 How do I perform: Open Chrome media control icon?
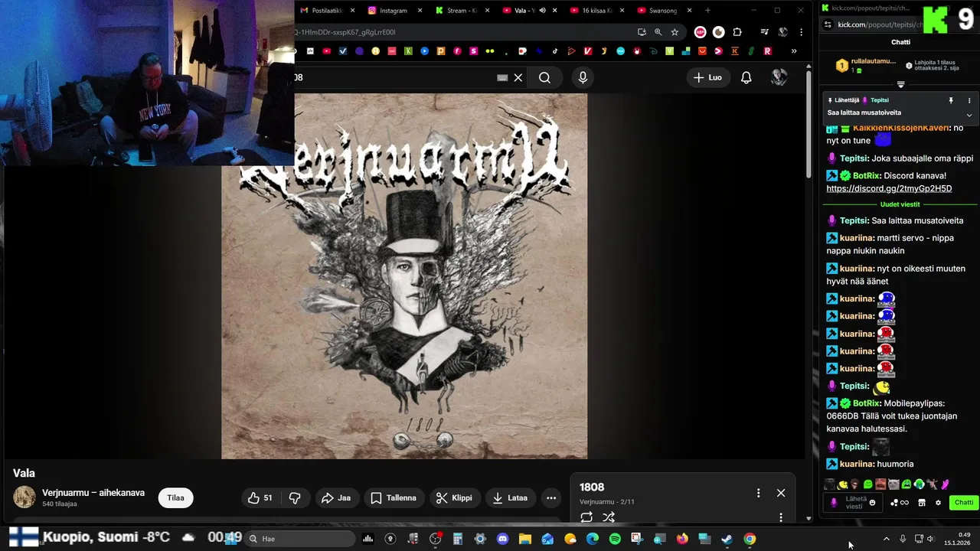point(764,32)
